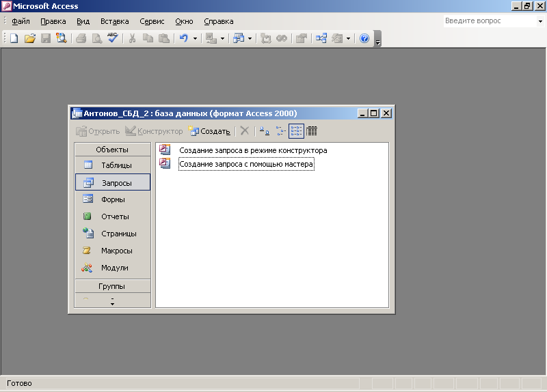Open the Окно menu
The image size is (547, 392).
point(184,21)
